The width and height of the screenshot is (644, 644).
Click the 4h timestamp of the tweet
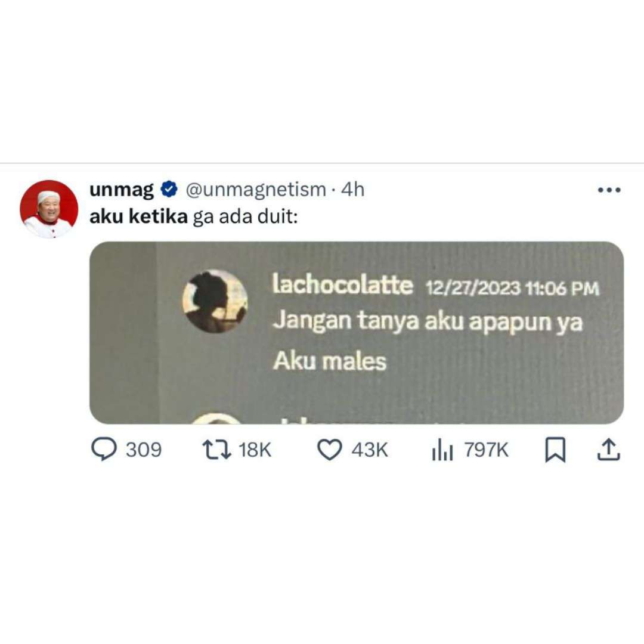click(x=353, y=190)
